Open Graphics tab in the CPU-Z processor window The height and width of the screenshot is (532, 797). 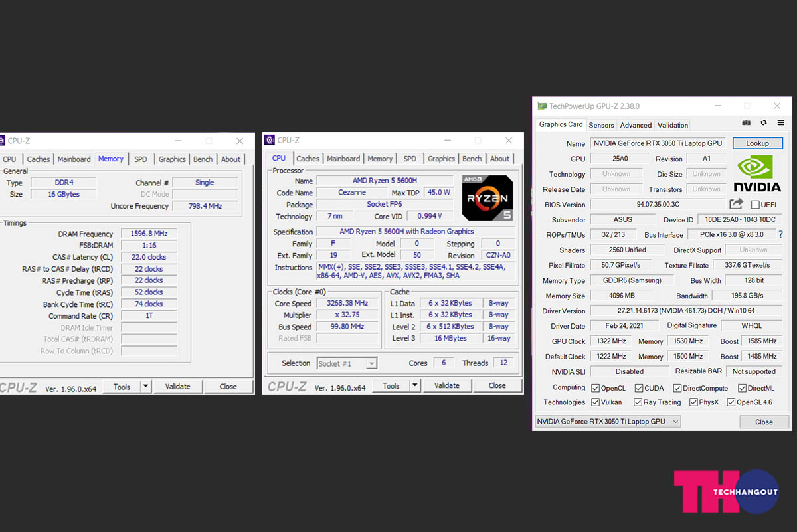441,159
